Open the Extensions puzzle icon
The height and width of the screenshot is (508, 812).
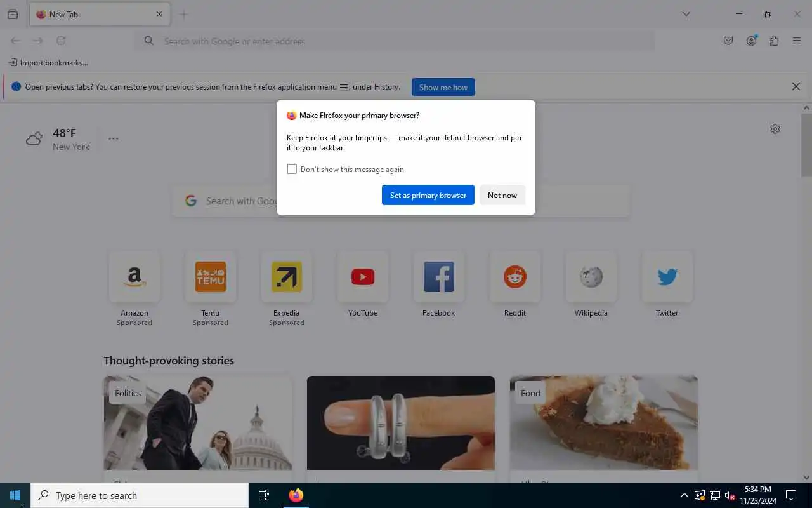(774, 41)
